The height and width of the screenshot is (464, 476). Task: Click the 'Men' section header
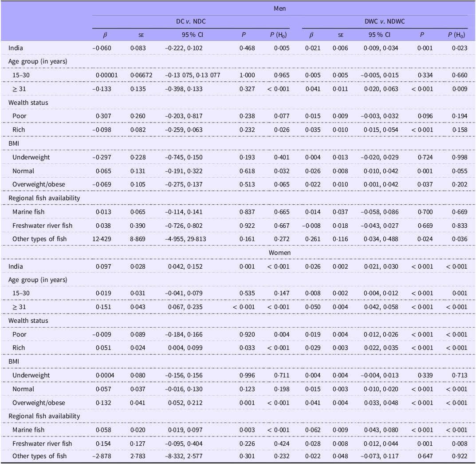[280, 8]
